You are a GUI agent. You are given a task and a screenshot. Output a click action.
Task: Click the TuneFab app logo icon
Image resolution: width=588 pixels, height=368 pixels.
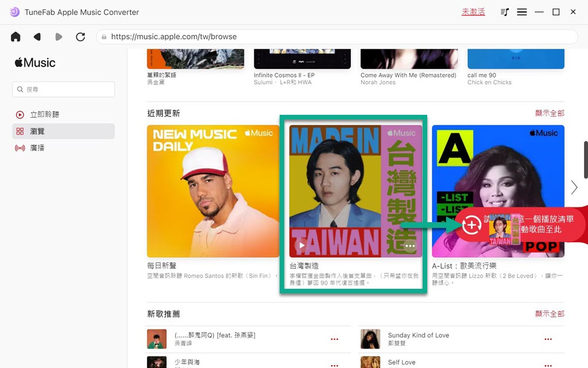(x=14, y=12)
